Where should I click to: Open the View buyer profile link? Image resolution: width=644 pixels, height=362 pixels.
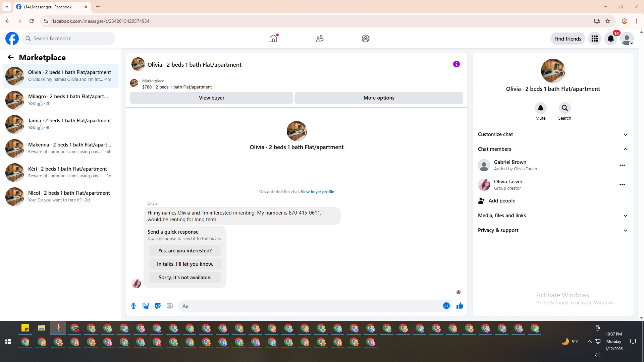[x=317, y=192]
